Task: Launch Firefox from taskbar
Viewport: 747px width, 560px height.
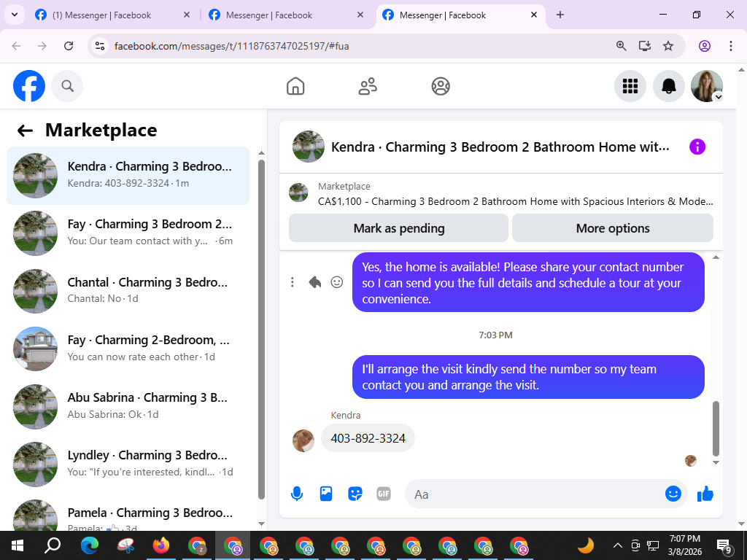Action: (x=161, y=545)
